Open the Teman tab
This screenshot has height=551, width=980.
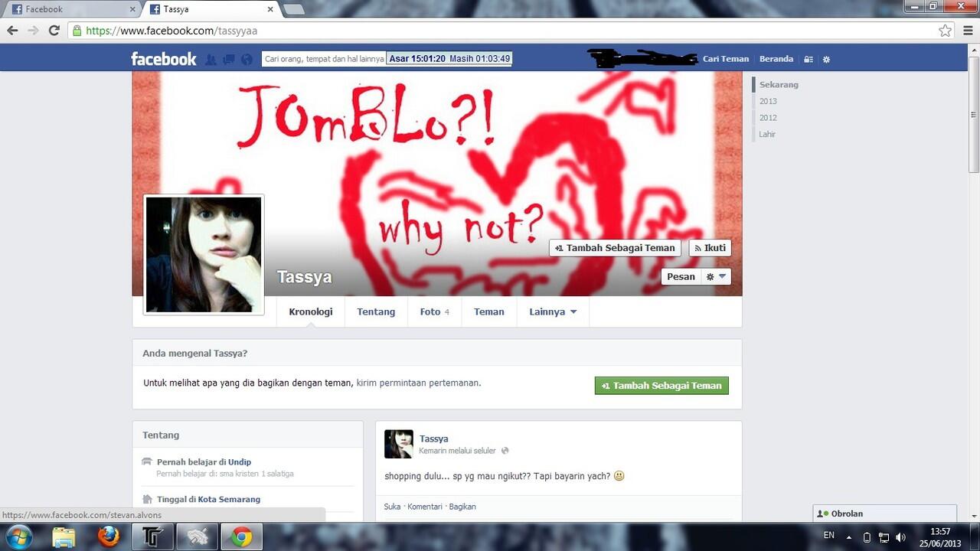[488, 311]
